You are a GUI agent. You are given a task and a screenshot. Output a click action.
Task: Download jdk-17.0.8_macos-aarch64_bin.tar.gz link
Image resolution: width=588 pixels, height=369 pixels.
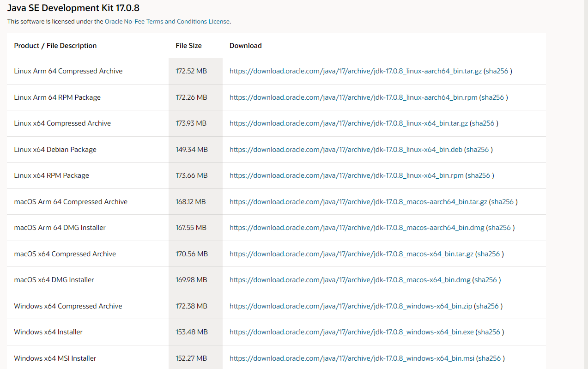[x=358, y=202]
